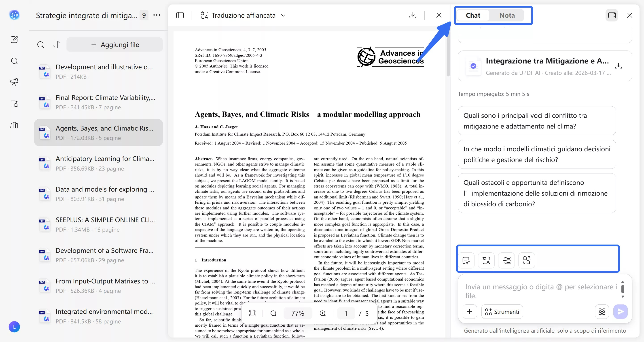Open the AI model selector atom icon
The width and height of the screenshot is (644, 342).
click(602, 312)
